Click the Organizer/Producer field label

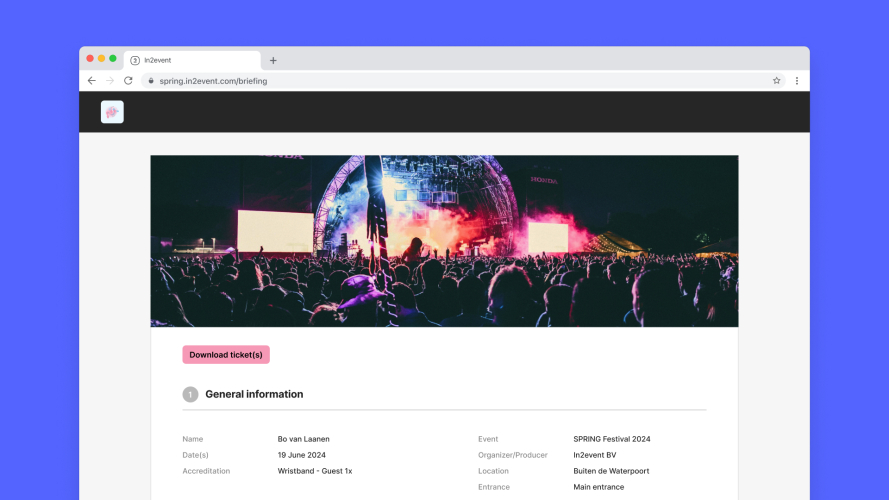click(x=513, y=455)
